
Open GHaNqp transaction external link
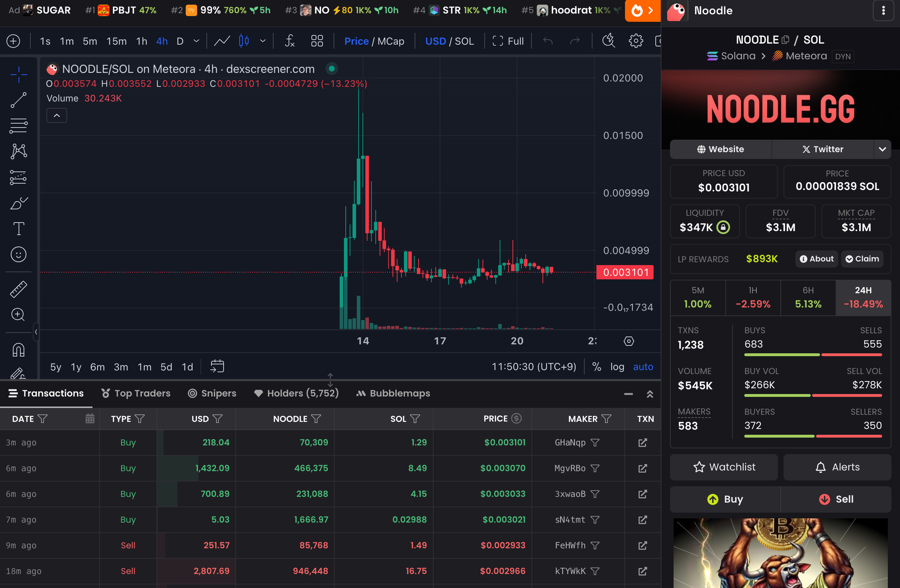tap(642, 442)
